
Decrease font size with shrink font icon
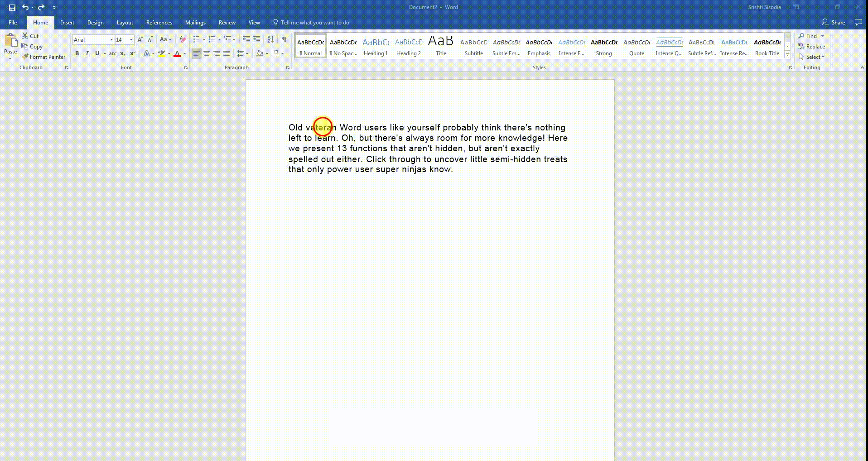(150, 39)
